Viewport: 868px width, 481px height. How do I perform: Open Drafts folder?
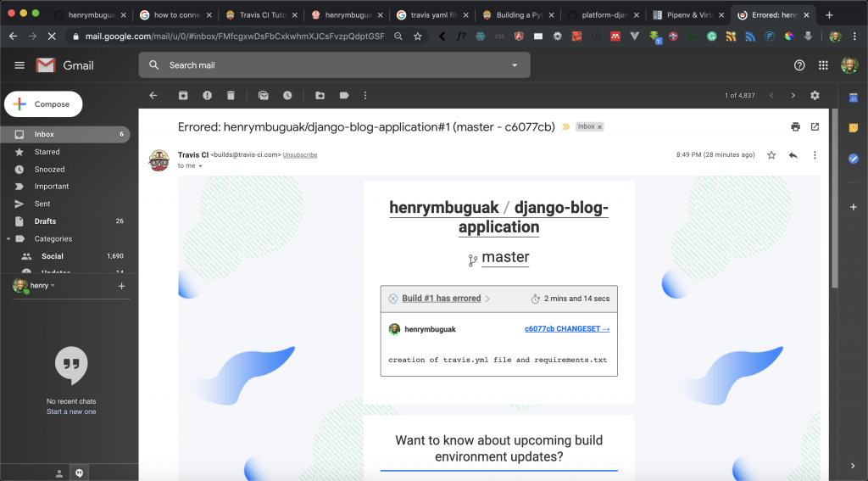pos(65,221)
